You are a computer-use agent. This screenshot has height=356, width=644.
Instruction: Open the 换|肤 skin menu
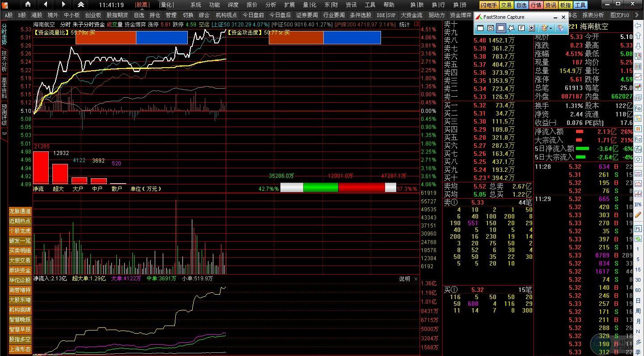(417, 5)
